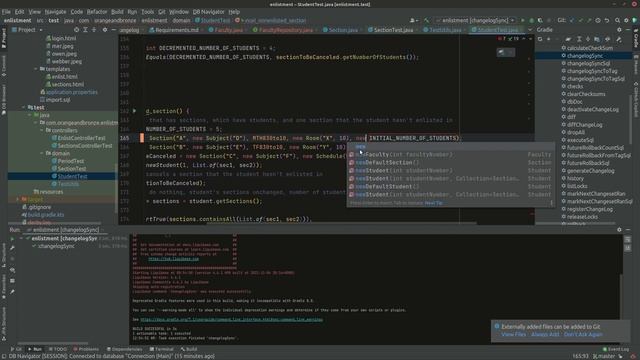The height and width of the screenshot is (360, 640).
Task: Choose newDefaultStudent() completion
Action: tap(450, 187)
